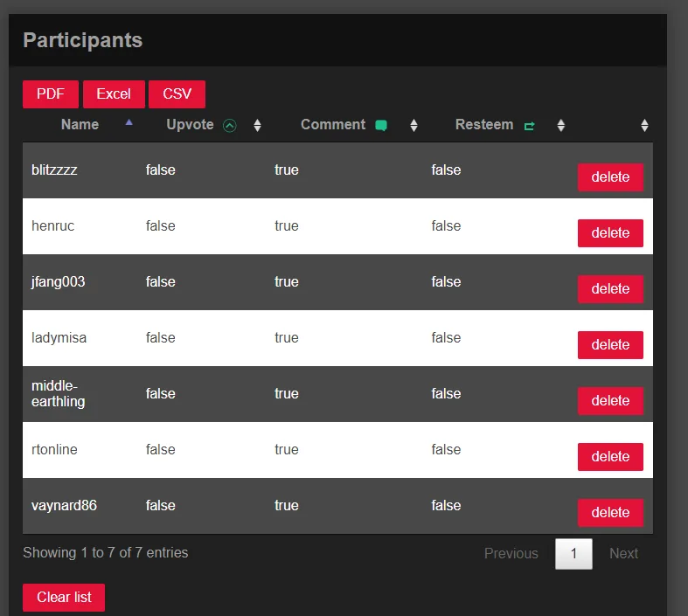
Task: Select page 1 in pagination
Action: pos(573,554)
